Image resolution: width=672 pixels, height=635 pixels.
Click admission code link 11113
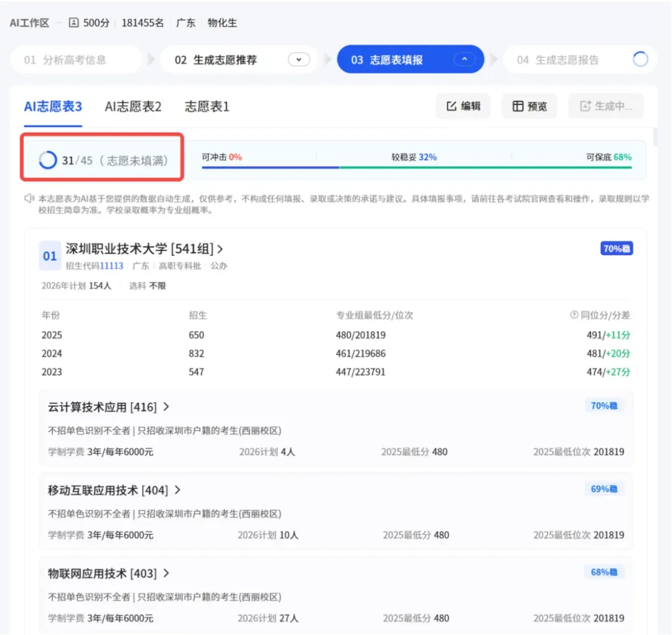(111, 266)
